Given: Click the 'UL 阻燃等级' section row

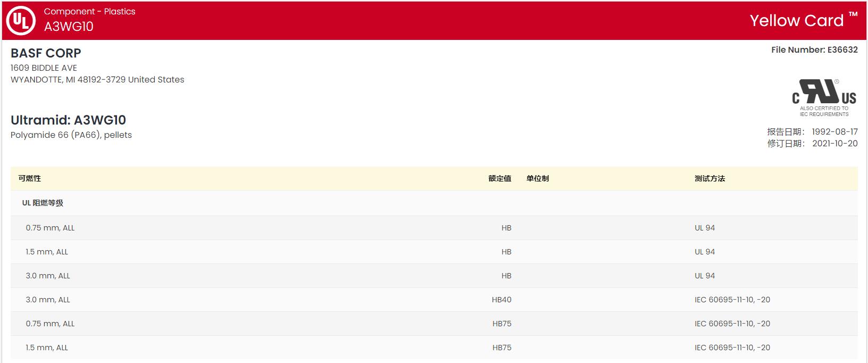Looking at the screenshot, I should (x=434, y=203).
